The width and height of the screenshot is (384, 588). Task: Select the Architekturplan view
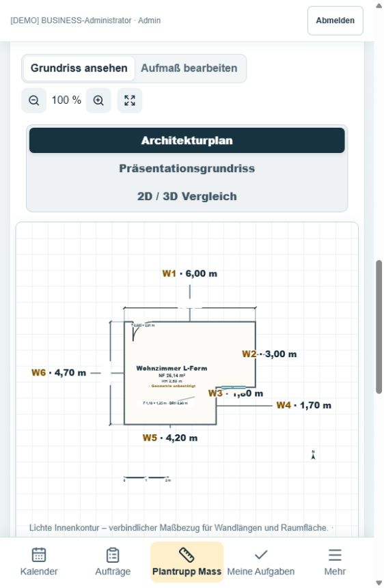pyautogui.click(x=187, y=140)
